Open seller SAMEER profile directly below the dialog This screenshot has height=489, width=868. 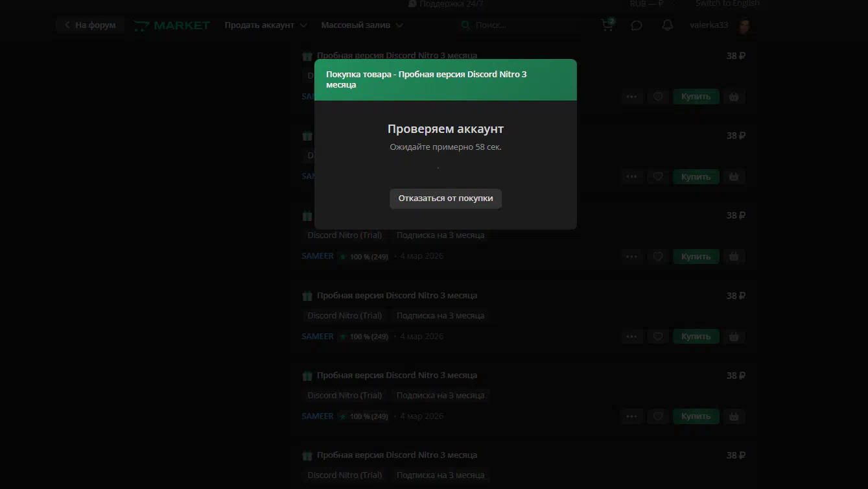(318, 256)
